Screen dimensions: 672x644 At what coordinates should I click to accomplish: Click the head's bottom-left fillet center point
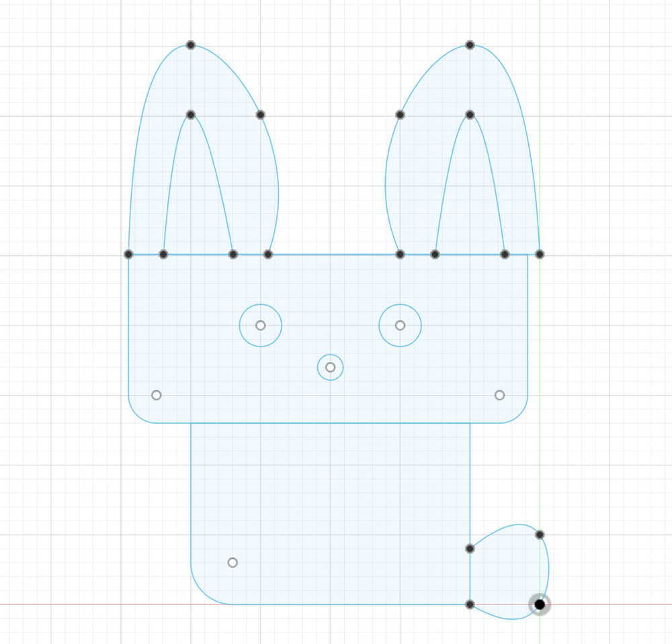click(x=157, y=395)
